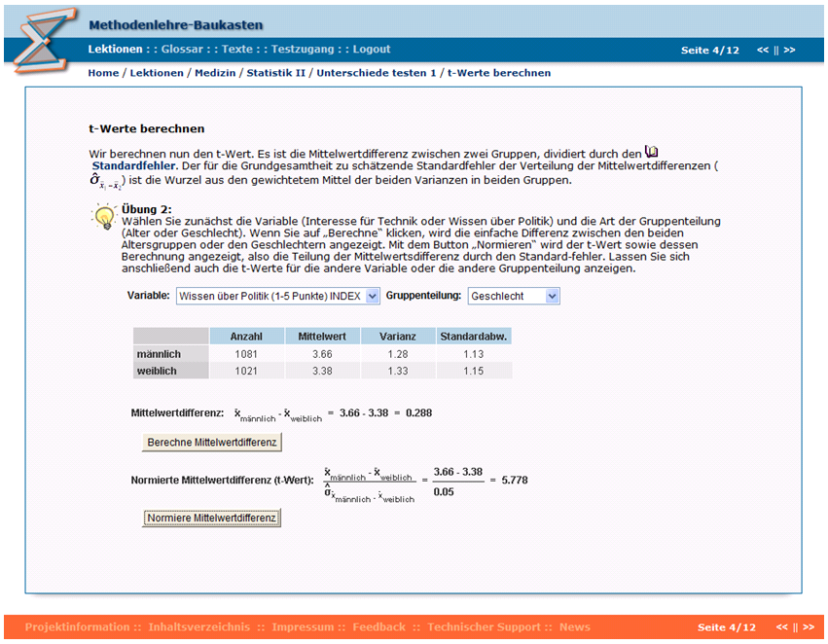Viewport: 828px width, 644px height.
Task: Click the männlich count 1081
Action: point(246,354)
